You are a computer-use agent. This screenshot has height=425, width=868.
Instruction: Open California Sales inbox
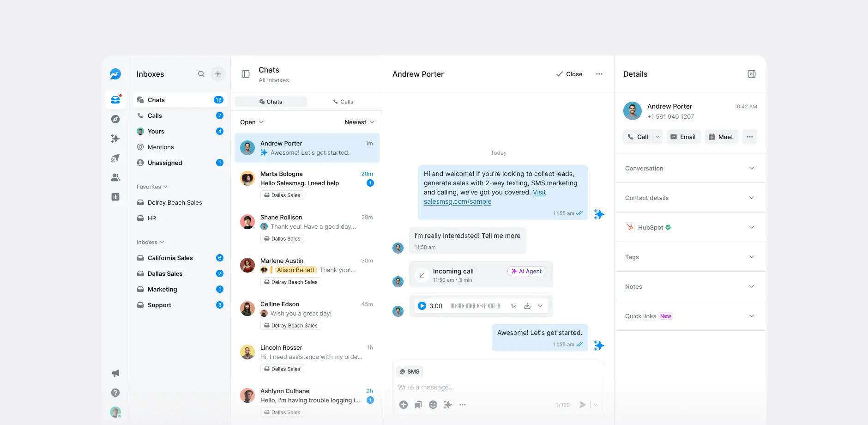[180, 258]
